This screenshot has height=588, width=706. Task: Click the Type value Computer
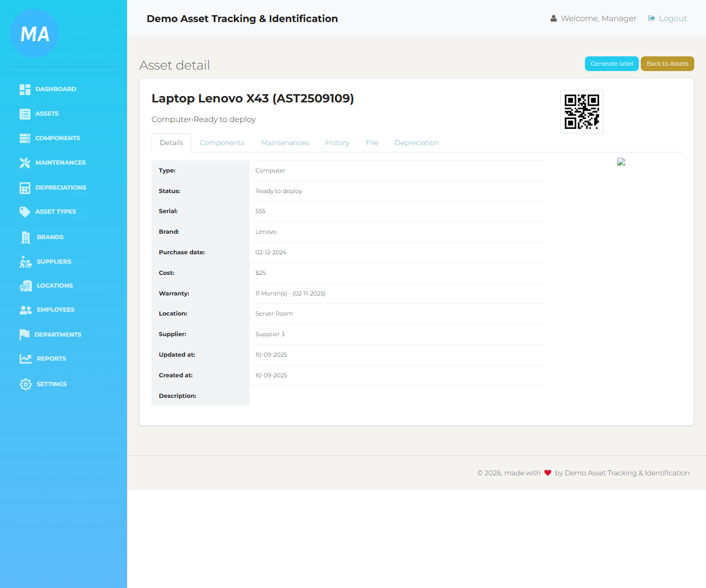tap(270, 171)
